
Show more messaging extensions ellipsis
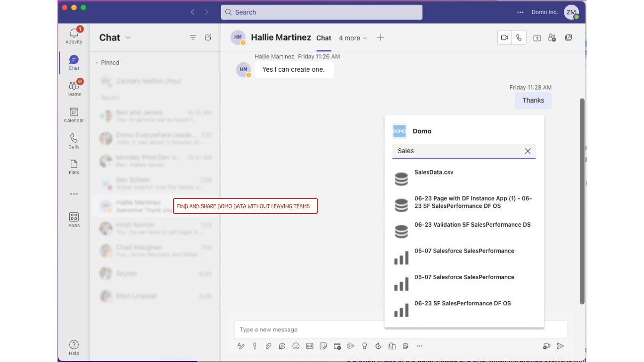420,346
